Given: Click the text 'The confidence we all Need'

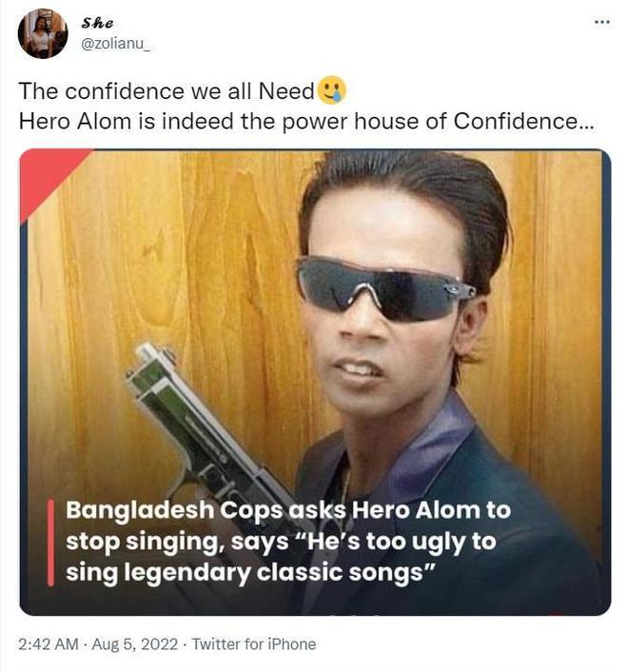Looking at the screenshot, I should tap(167, 90).
